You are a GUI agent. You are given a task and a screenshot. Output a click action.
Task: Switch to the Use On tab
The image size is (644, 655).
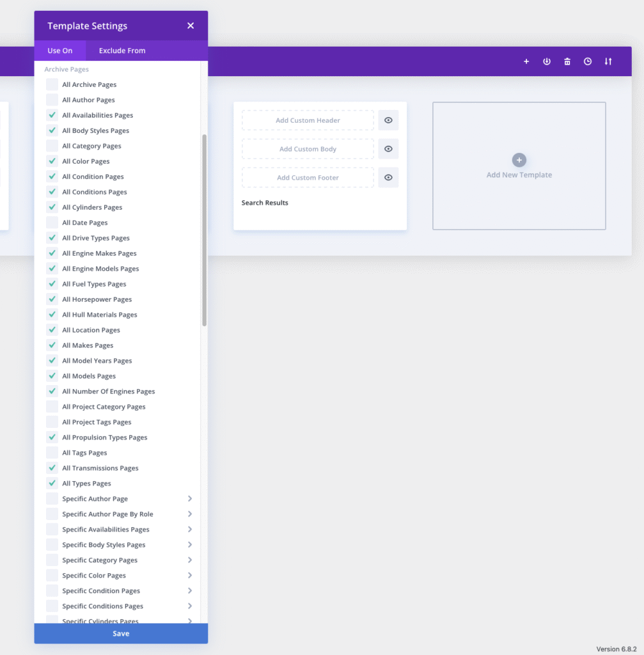click(x=60, y=51)
